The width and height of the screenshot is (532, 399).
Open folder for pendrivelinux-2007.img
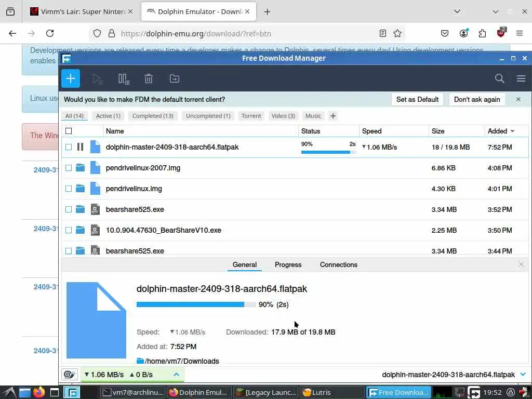81,168
